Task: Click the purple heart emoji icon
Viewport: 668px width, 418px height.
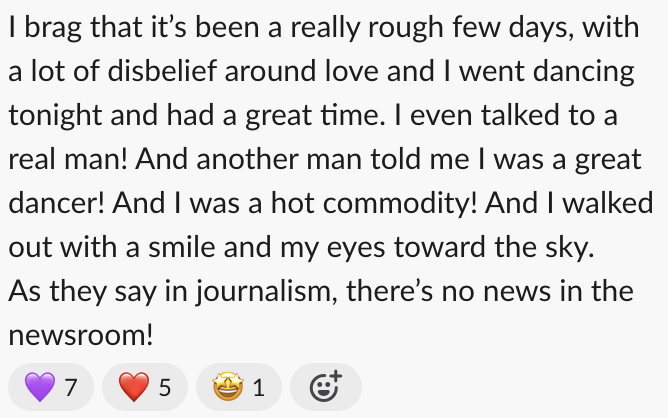Action: tap(39, 387)
